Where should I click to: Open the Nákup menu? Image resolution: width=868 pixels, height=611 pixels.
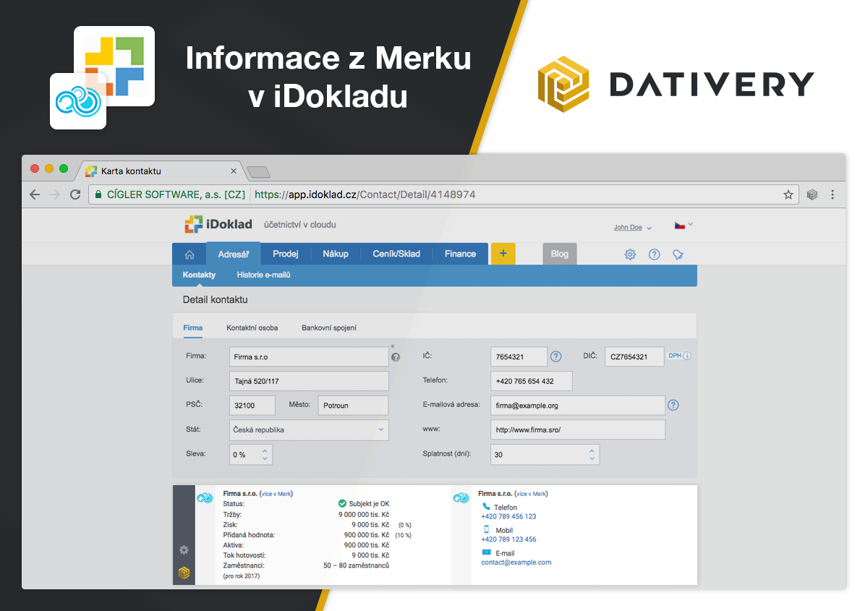tap(336, 254)
